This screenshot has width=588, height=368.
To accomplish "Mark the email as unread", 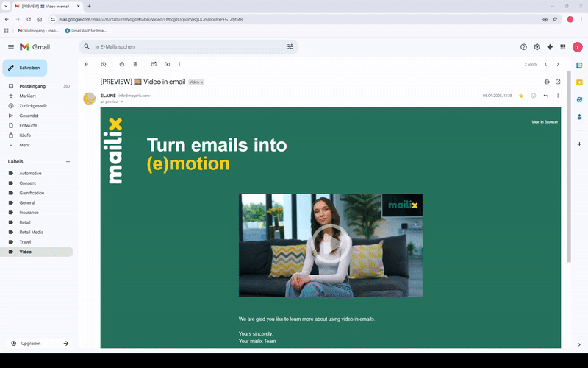I will [x=154, y=64].
